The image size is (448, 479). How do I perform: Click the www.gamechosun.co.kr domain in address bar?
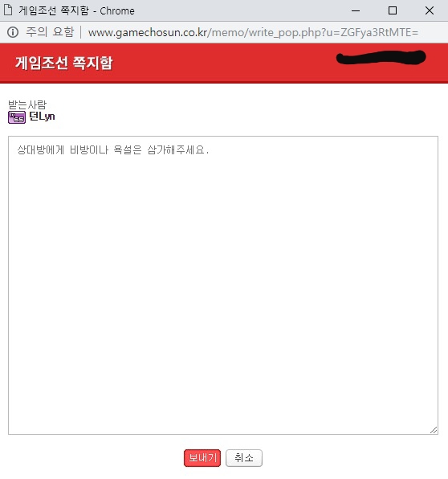[148, 32]
